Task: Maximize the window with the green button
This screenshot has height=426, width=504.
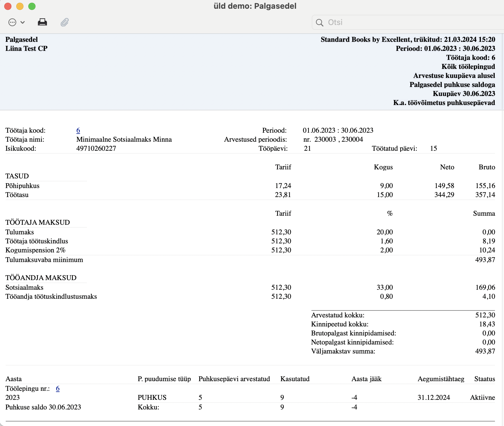Action: coord(32,6)
